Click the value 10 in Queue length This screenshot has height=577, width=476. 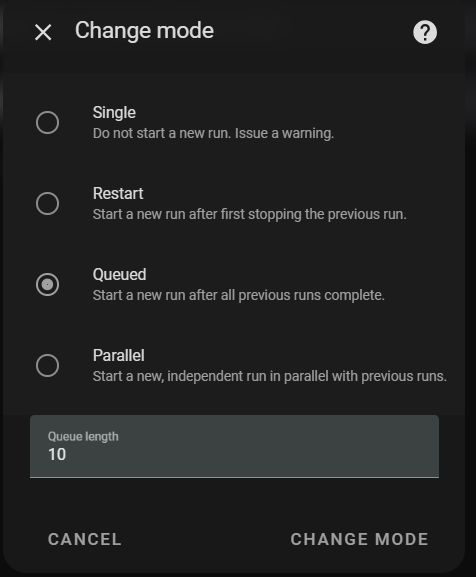tap(57, 454)
